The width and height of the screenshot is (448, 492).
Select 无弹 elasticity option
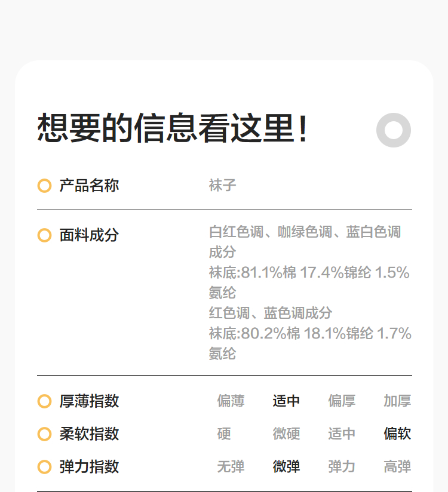pyautogui.click(x=231, y=467)
